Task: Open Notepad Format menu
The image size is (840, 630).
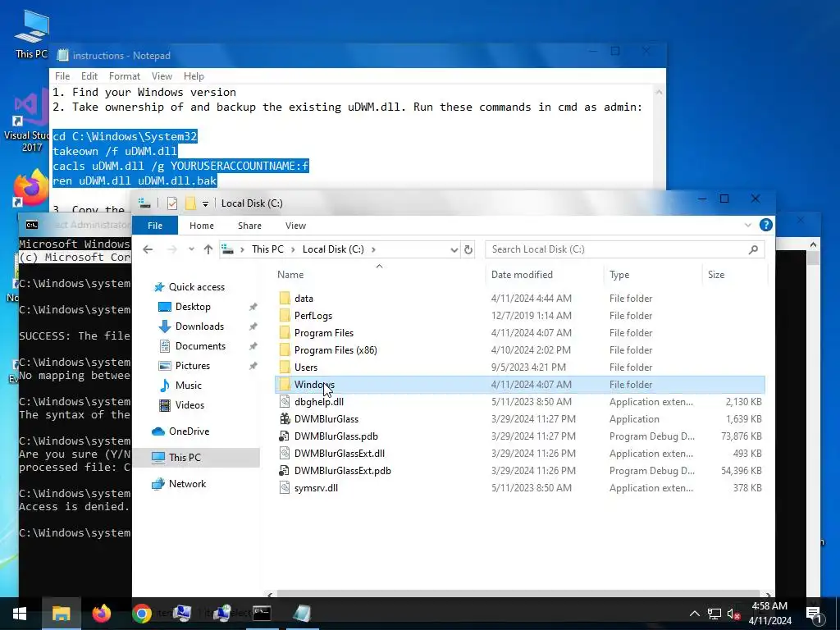Action: pos(125,76)
